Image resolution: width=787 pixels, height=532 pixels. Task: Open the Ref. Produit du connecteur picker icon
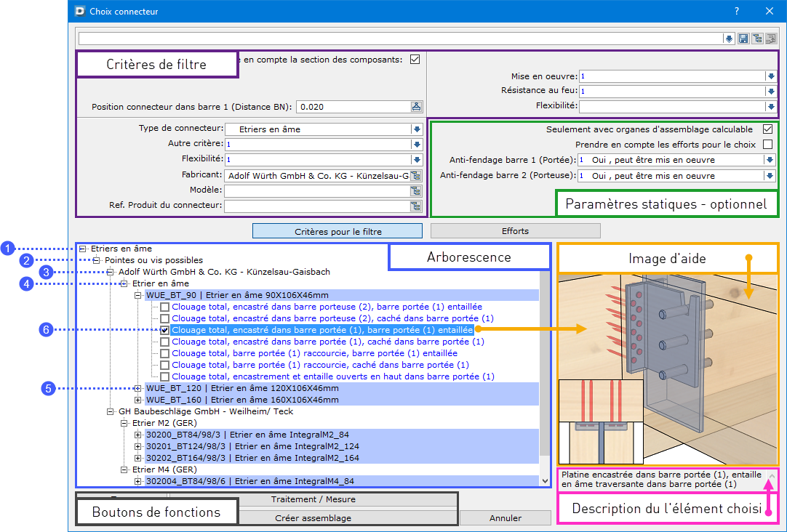(416, 206)
